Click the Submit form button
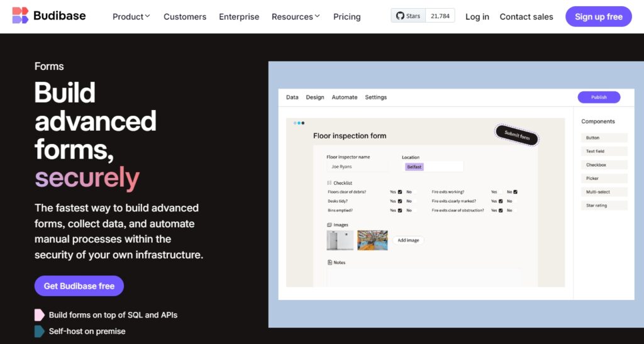The width and height of the screenshot is (644, 344). click(x=517, y=135)
